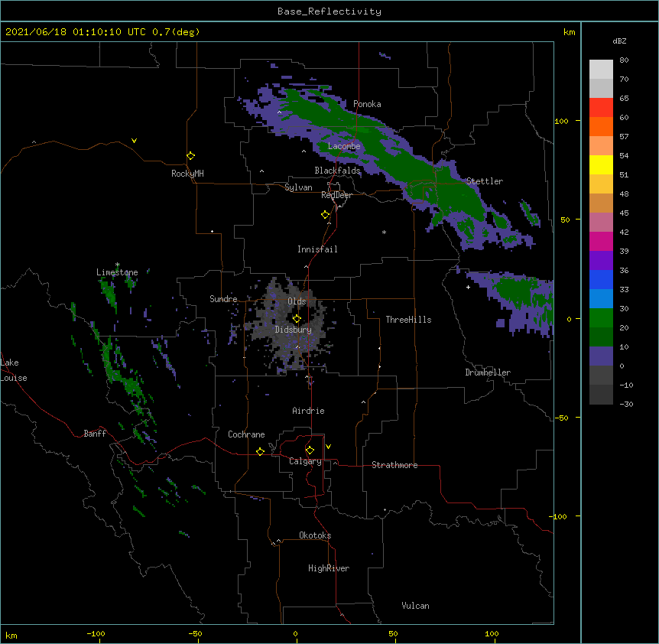
Task: Click the HighRiver city label
Action: 329,568
